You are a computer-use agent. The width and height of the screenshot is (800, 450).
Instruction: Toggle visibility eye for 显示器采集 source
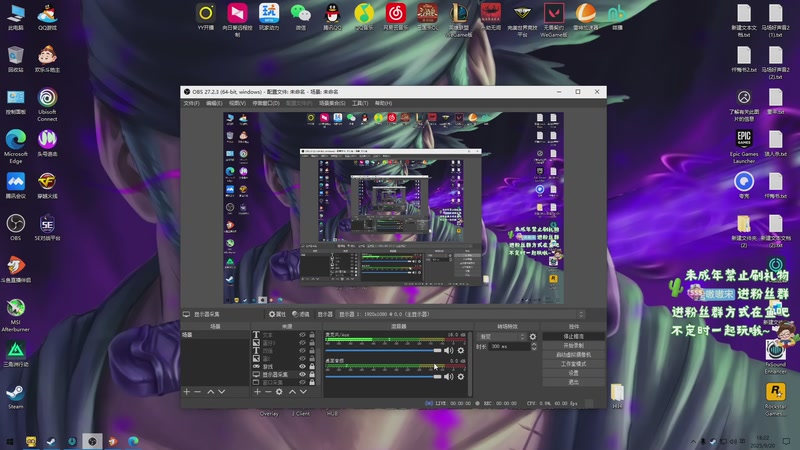click(x=303, y=374)
